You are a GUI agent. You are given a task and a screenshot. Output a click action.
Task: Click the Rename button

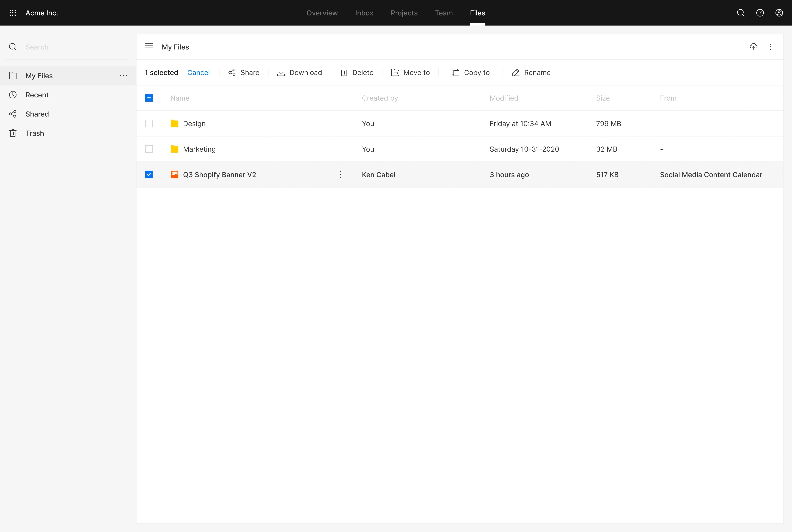(x=531, y=73)
